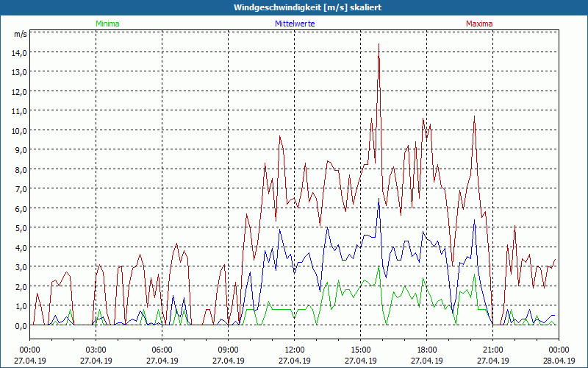The height and width of the screenshot is (368, 588).
Task: Click the 13,0 y-axis value
Action: (20, 72)
